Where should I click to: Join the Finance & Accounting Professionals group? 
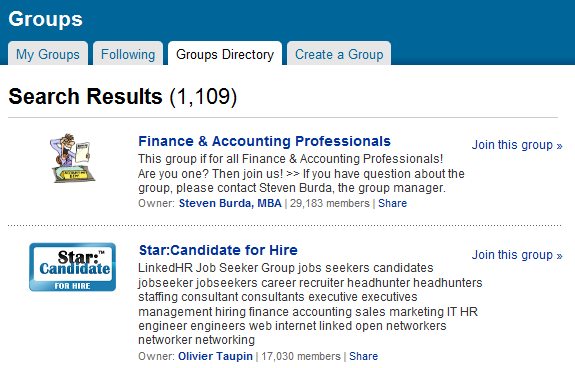pos(517,145)
